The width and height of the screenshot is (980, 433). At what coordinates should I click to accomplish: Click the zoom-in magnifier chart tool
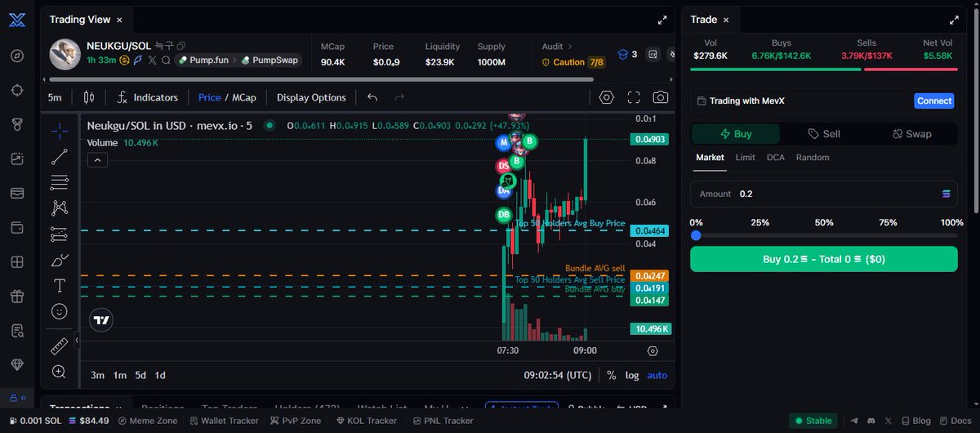point(59,372)
